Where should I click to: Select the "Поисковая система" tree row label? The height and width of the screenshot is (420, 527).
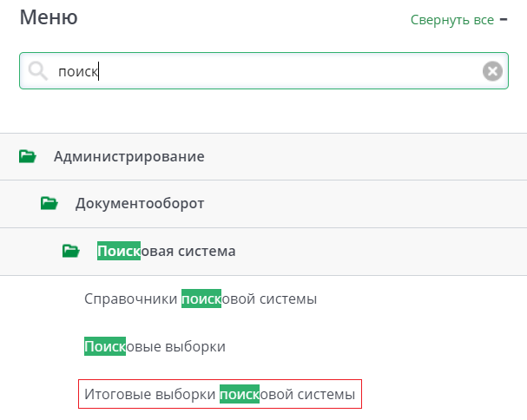(167, 251)
